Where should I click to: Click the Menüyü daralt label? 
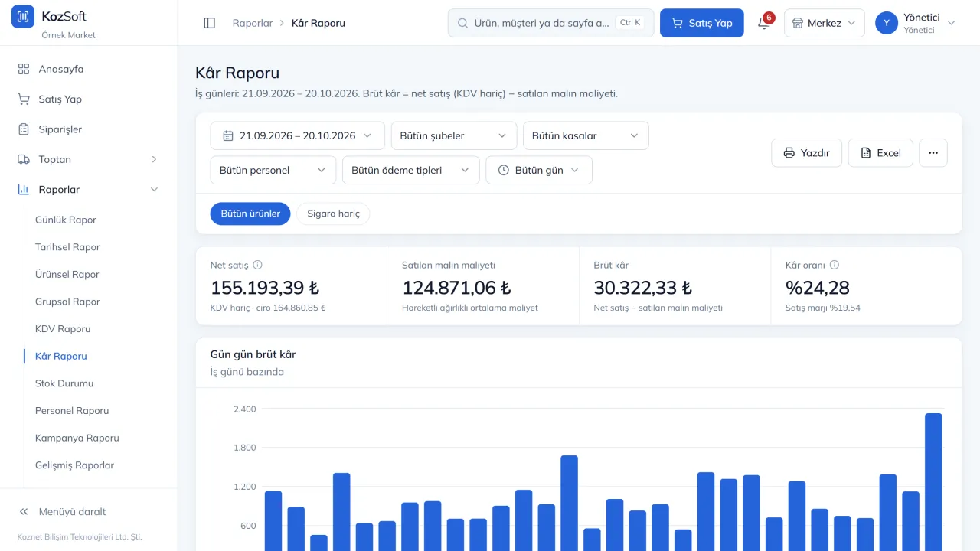[x=72, y=511]
